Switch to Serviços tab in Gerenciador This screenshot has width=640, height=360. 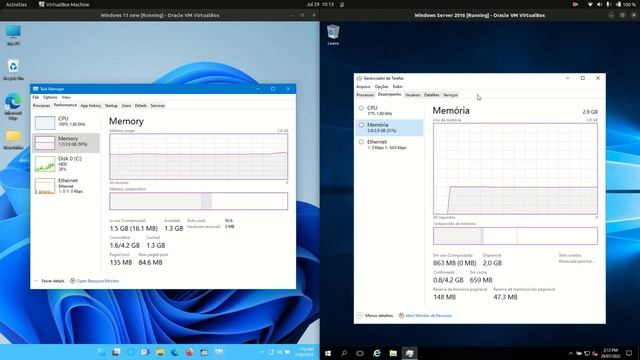(x=451, y=95)
